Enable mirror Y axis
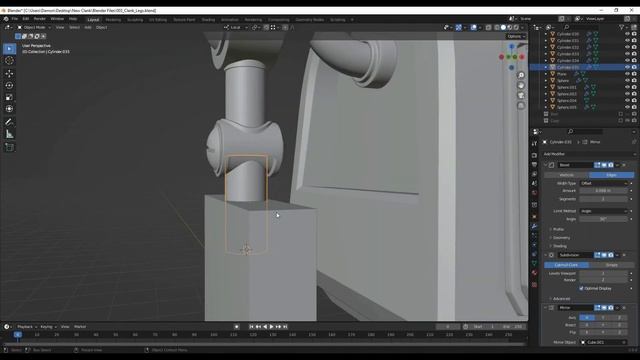640x360 pixels. [x=603, y=318]
